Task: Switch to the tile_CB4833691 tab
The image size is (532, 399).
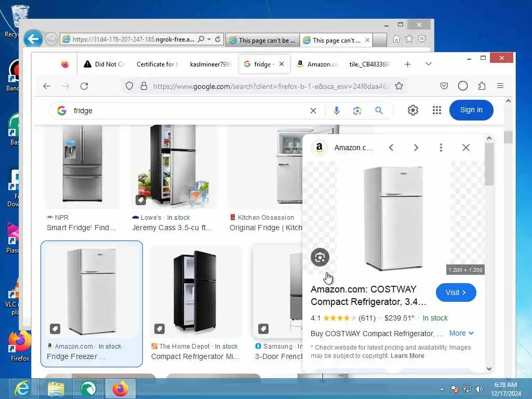Action: click(370, 64)
